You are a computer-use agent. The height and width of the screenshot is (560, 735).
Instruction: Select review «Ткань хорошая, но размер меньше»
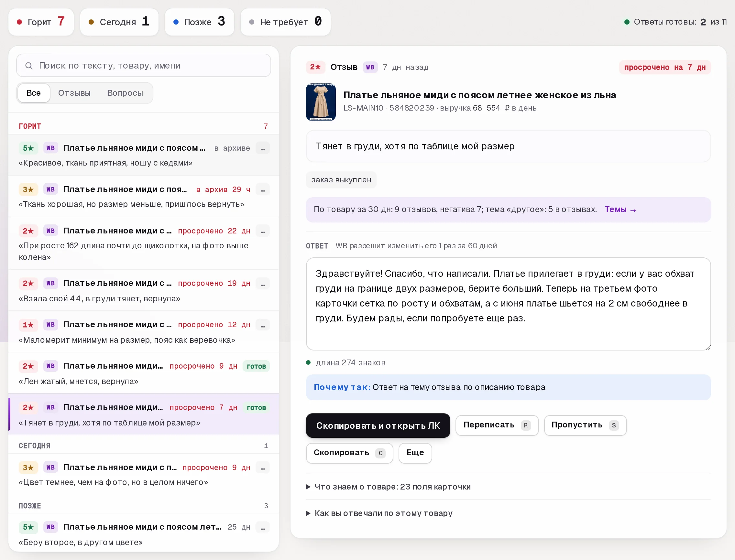click(143, 196)
